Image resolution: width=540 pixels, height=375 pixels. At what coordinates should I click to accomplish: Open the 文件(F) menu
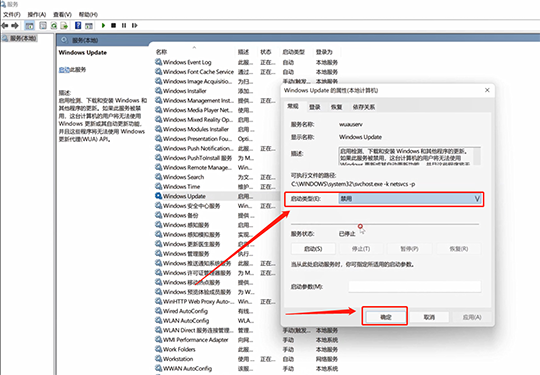[x=12, y=14]
